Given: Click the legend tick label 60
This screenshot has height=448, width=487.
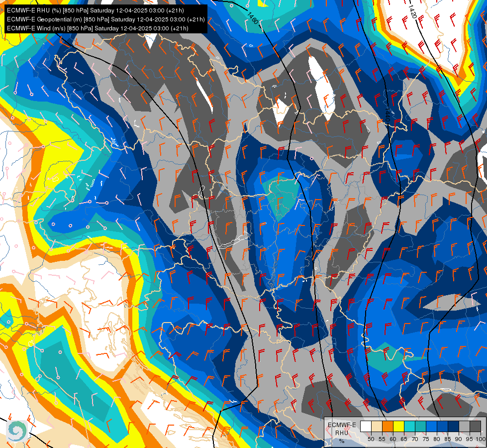Looking at the screenshot, I should (x=393, y=439).
